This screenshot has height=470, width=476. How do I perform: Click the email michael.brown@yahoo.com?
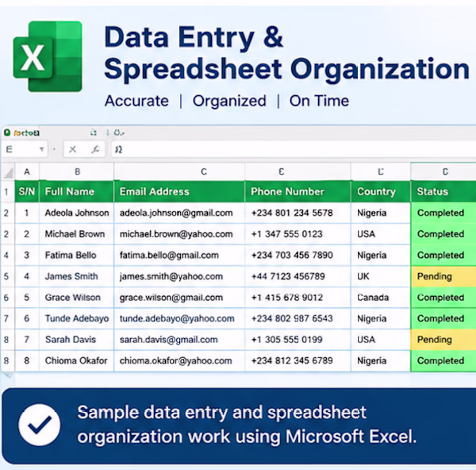pos(176,234)
